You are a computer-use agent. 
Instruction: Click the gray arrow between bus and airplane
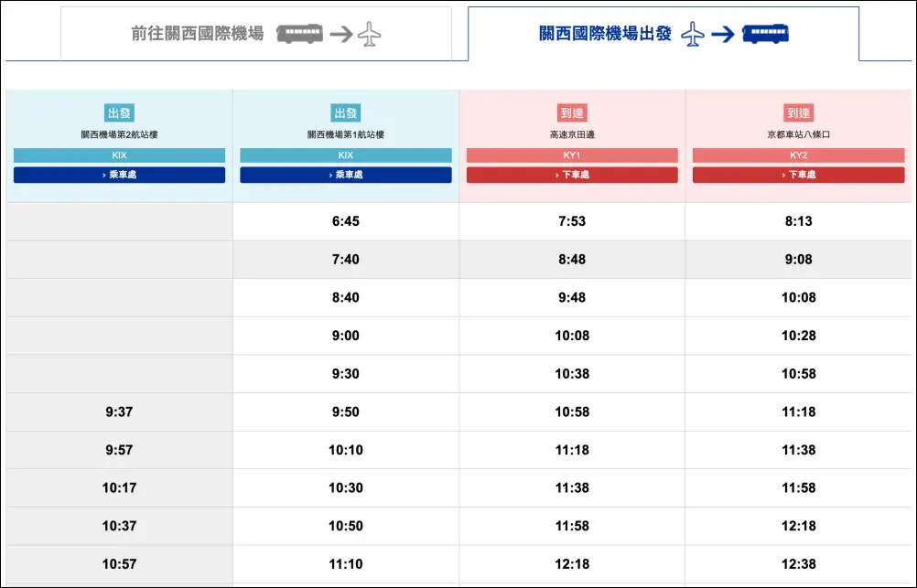(340, 35)
